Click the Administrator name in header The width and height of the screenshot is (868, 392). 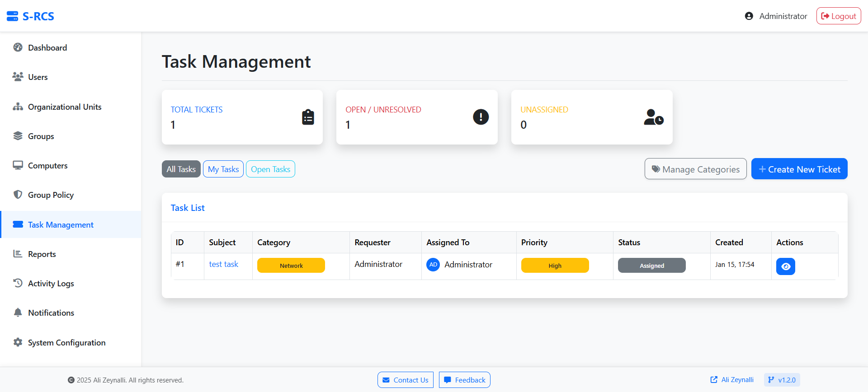(x=783, y=16)
